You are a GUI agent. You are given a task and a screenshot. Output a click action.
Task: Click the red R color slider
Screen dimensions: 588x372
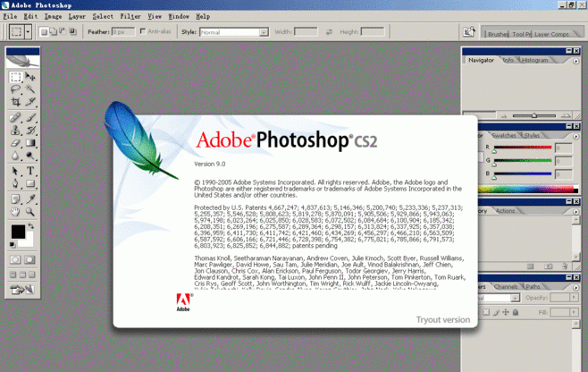point(523,148)
